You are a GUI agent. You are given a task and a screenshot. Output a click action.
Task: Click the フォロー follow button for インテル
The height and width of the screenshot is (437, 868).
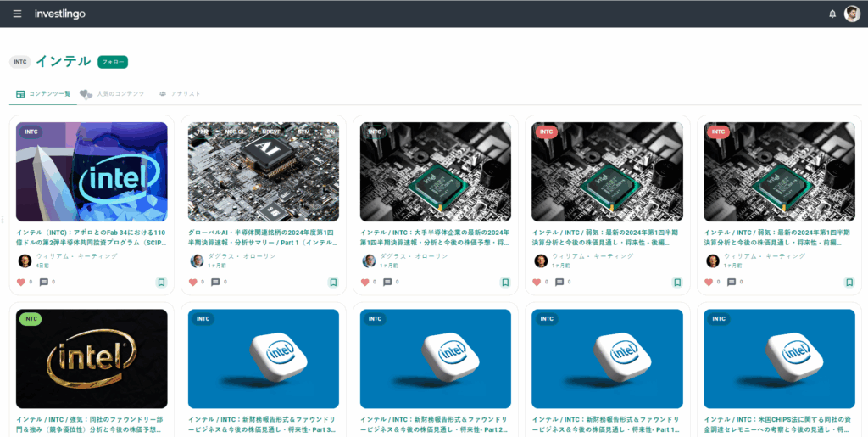click(x=113, y=62)
